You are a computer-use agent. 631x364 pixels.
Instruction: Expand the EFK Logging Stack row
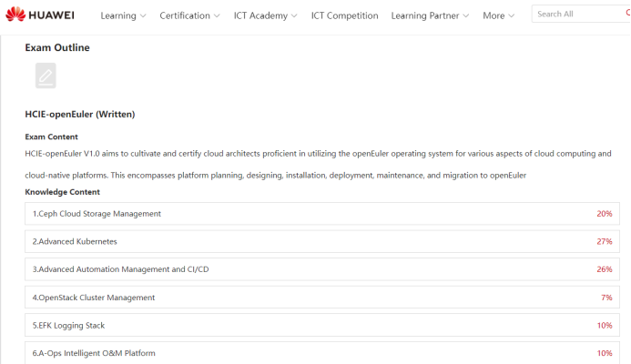(322, 325)
